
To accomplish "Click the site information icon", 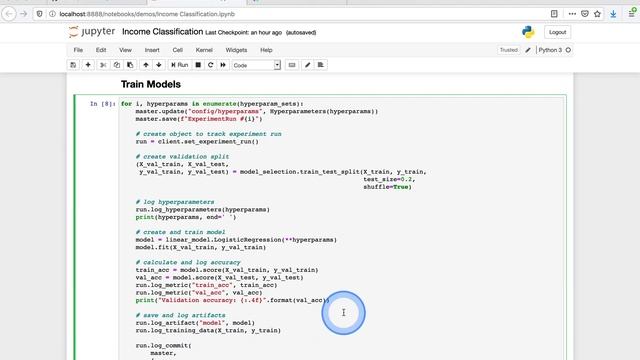I will tap(52, 14).
